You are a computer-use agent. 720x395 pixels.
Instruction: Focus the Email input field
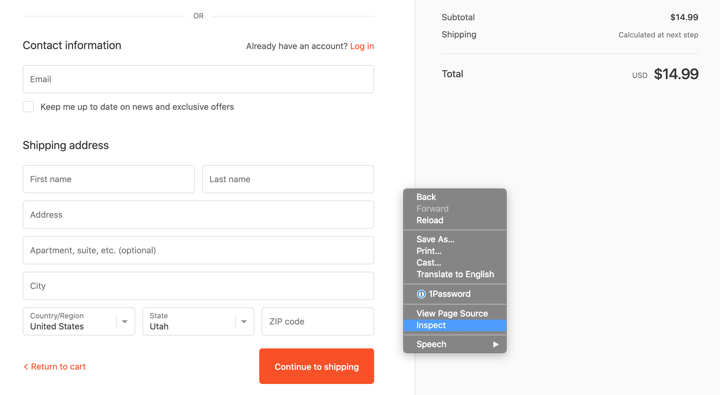198,79
